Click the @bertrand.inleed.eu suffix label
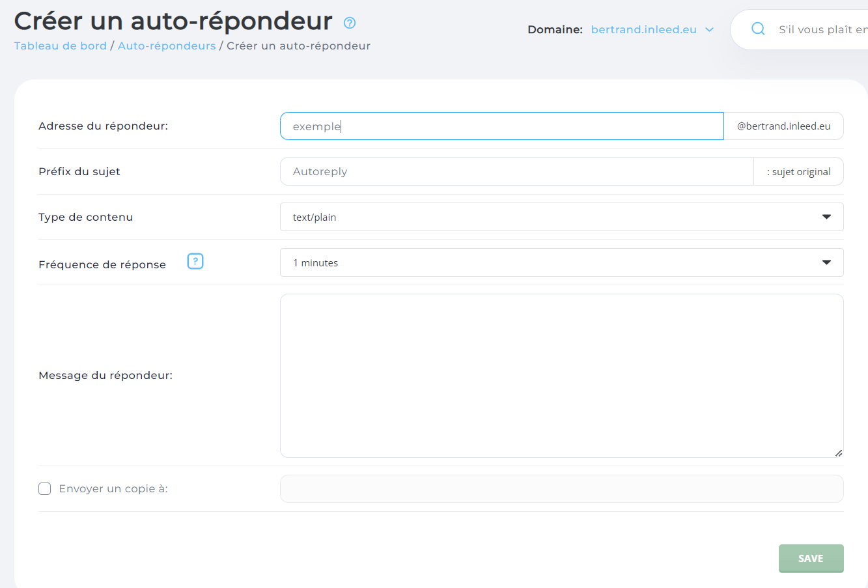The image size is (868, 588). point(783,126)
